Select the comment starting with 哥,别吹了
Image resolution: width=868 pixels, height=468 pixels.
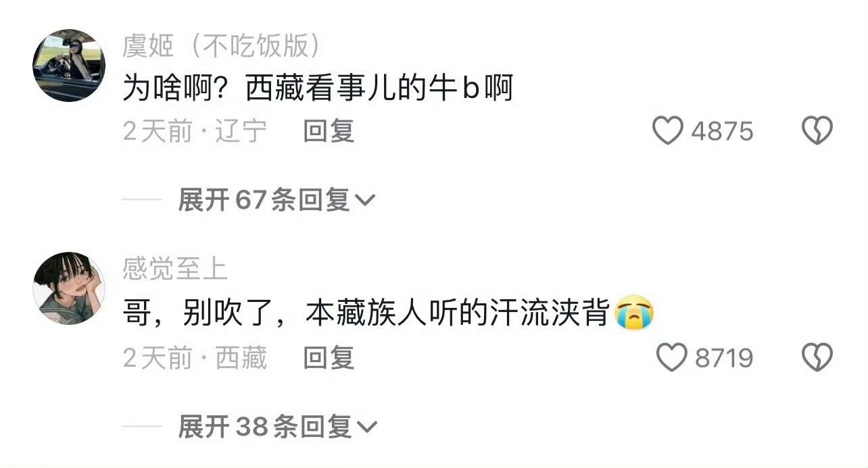368,315
